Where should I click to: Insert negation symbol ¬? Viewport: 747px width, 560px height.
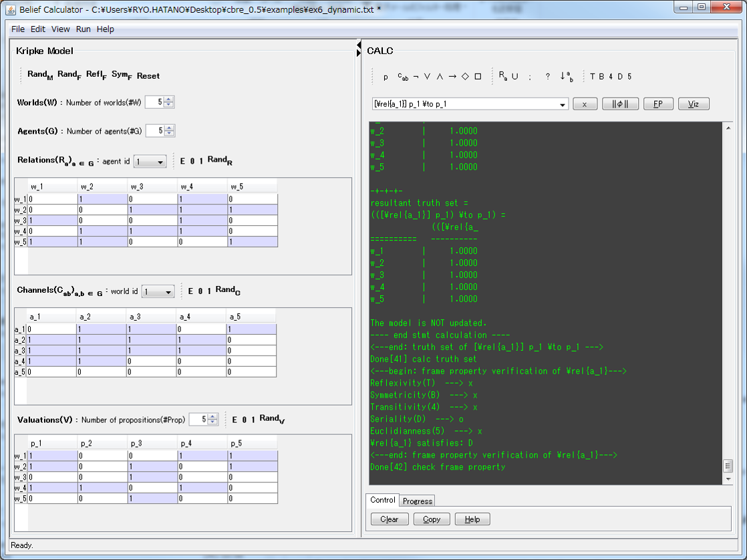416,77
